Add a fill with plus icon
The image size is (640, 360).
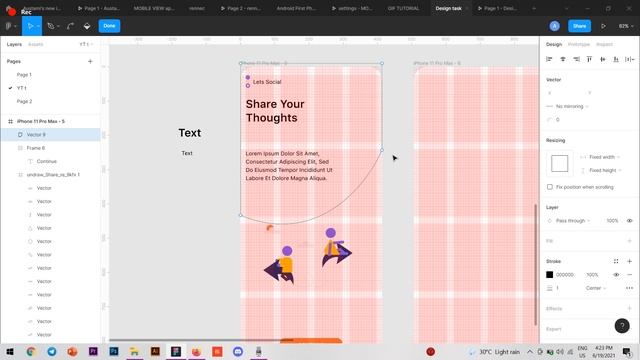click(x=629, y=241)
